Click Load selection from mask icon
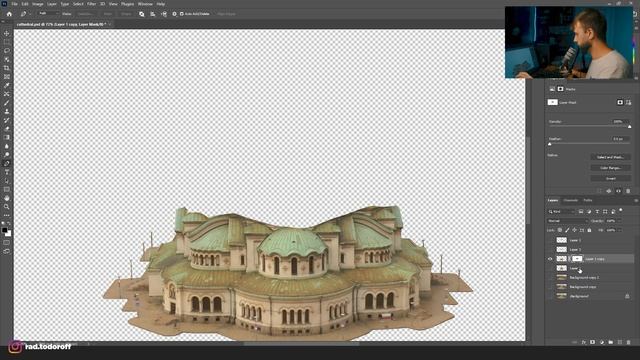 coord(599,191)
